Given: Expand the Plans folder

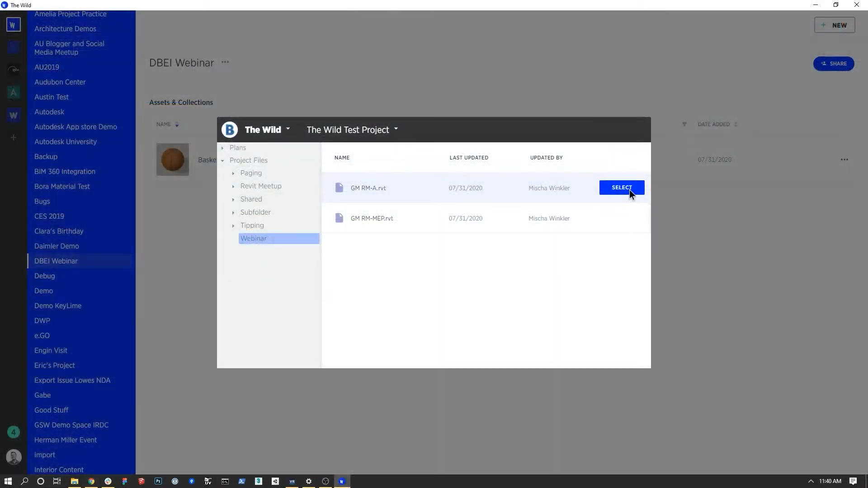Looking at the screenshot, I should coord(222,148).
